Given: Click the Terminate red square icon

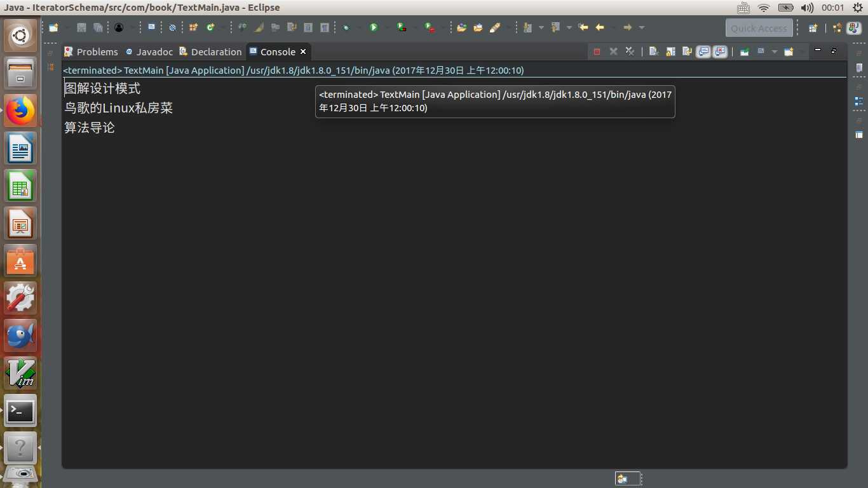Looking at the screenshot, I should (597, 51).
